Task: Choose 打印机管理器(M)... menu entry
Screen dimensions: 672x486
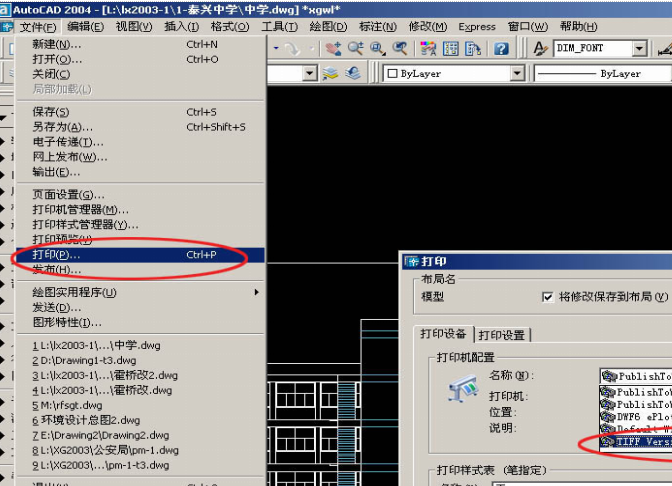Action: click(139, 210)
